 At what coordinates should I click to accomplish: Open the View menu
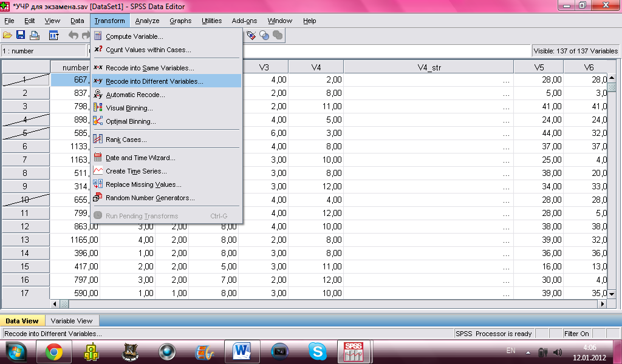(52, 21)
